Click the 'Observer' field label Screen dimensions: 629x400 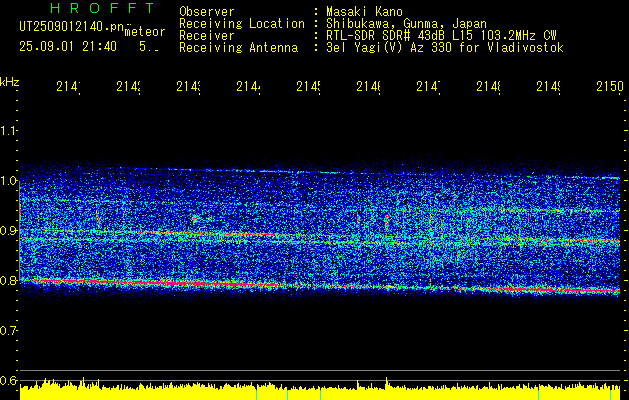(x=207, y=12)
